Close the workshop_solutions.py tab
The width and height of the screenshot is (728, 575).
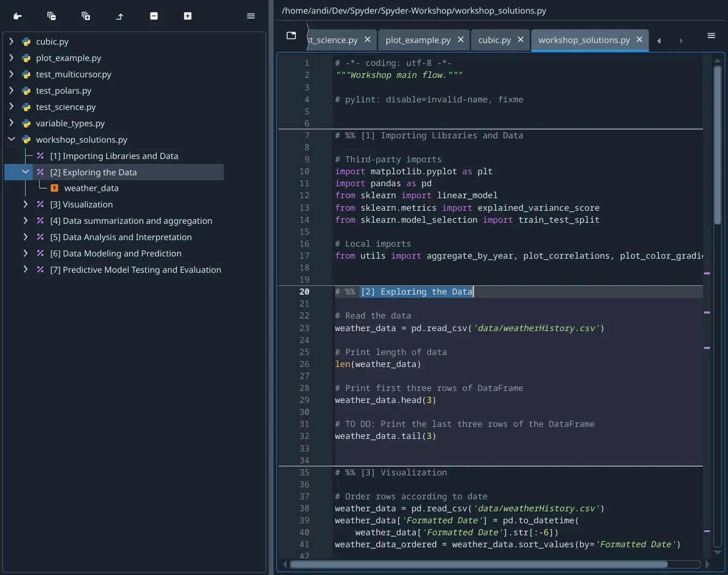[639, 39]
